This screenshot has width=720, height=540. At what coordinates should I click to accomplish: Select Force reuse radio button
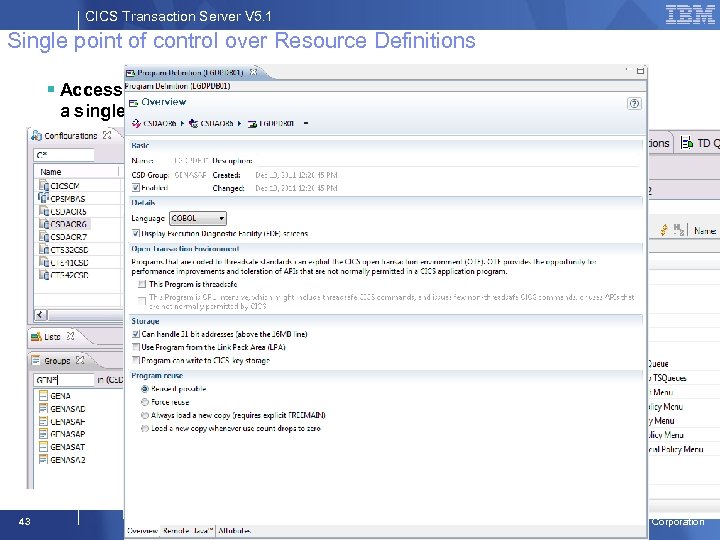coord(145,402)
